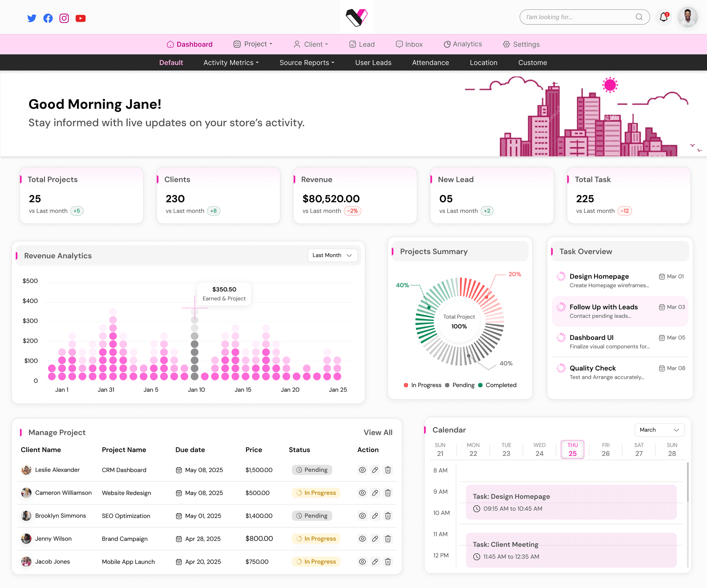The width and height of the screenshot is (707, 588).
Task: Open the Dashboard UI task
Action: (x=620, y=342)
